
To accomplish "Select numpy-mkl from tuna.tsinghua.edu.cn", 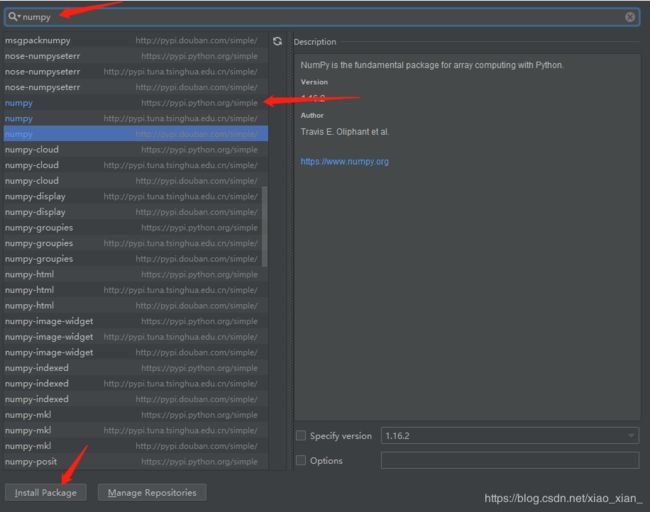I will coord(136,431).
